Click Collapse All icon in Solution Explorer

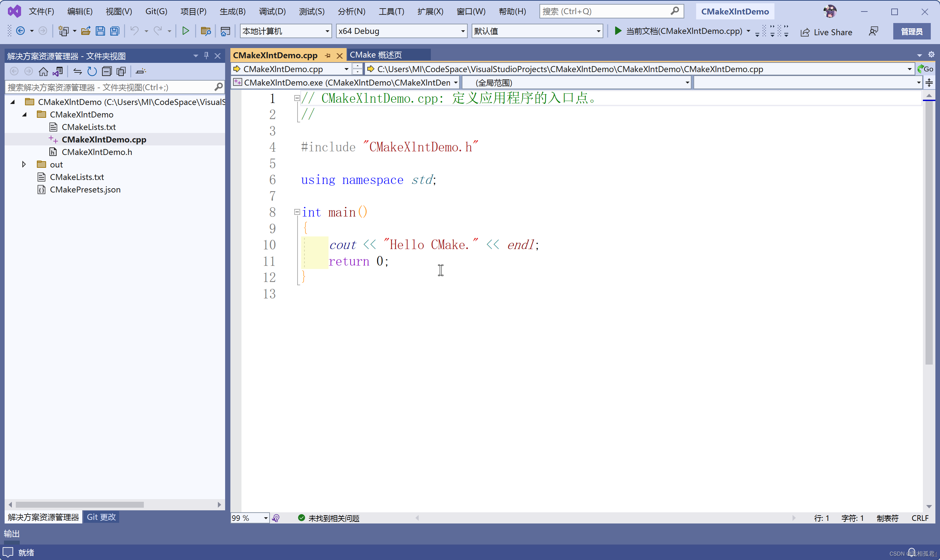tap(107, 71)
